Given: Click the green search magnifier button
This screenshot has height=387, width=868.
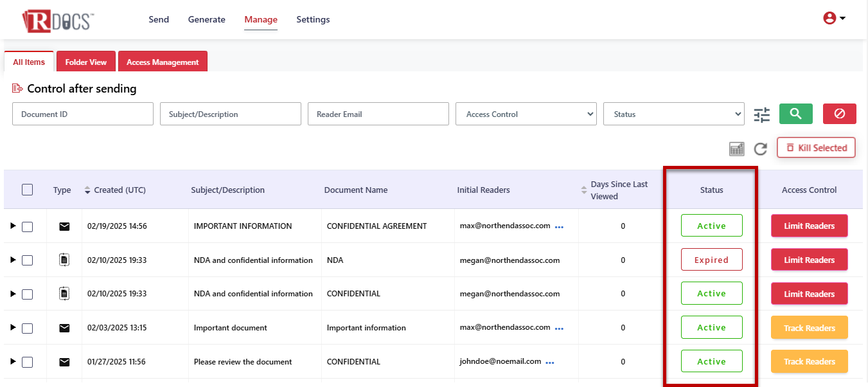Looking at the screenshot, I should (795, 114).
